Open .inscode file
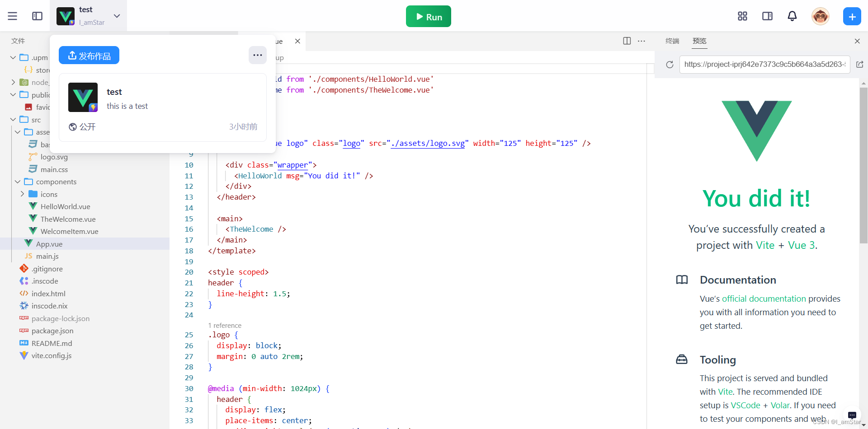This screenshot has width=868, height=429. tap(45, 281)
